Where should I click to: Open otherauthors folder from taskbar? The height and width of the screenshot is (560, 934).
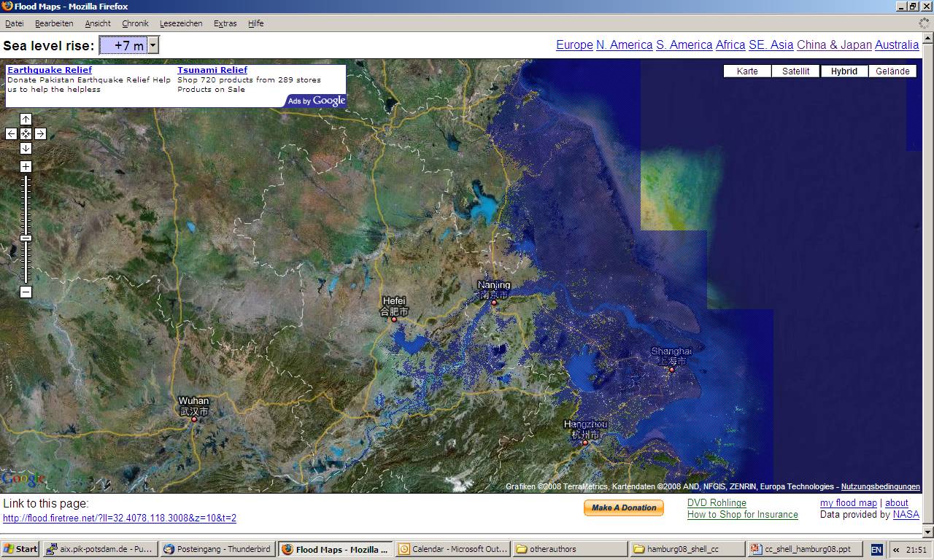pyautogui.click(x=570, y=550)
